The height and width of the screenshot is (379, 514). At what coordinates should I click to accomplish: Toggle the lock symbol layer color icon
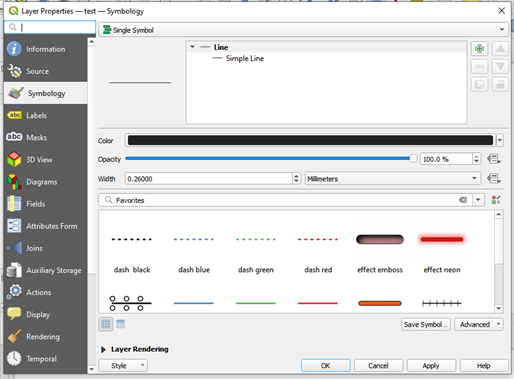click(500, 84)
